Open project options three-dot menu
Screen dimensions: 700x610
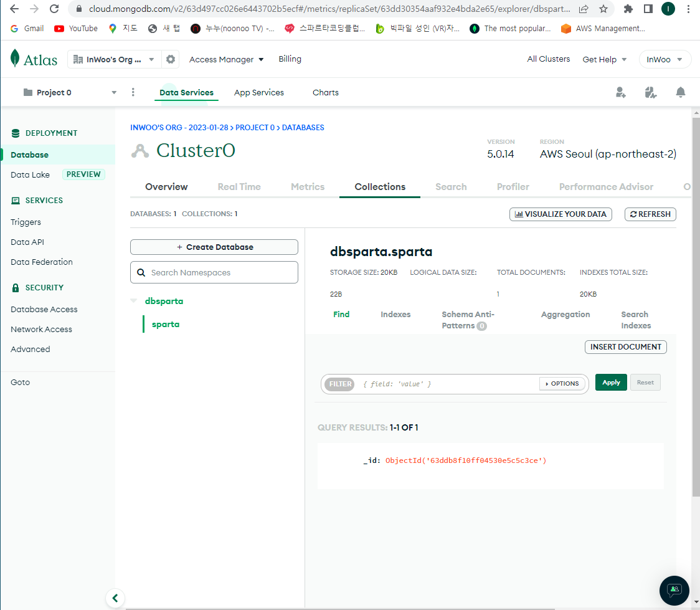(133, 92)
